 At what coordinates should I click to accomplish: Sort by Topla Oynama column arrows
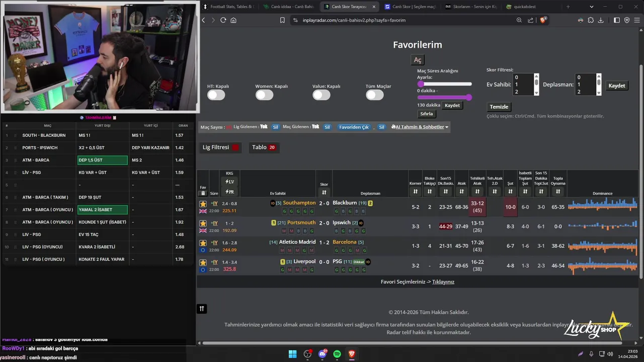[558, 192]
